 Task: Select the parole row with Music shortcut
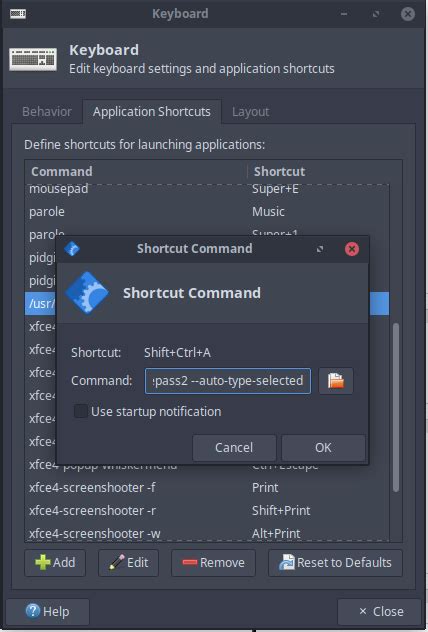pyautogui.click(x=209, y=212)
